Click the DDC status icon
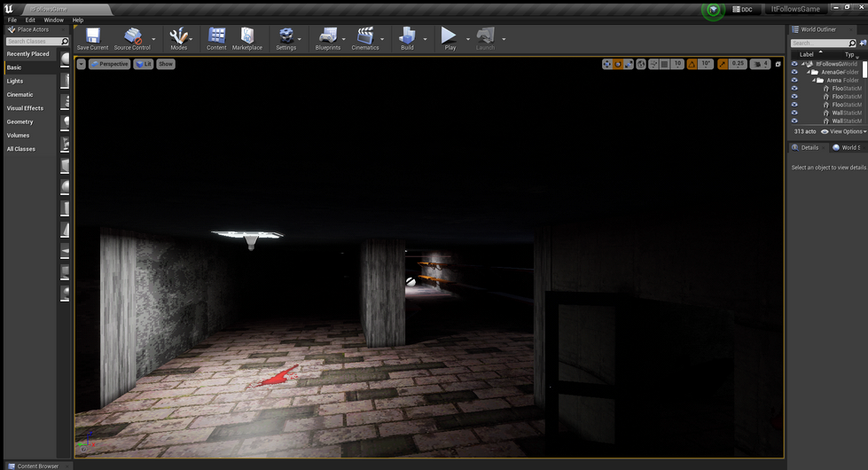Viewport: 868px width, 470px height. pyautogui.click(x=736, y=10)
